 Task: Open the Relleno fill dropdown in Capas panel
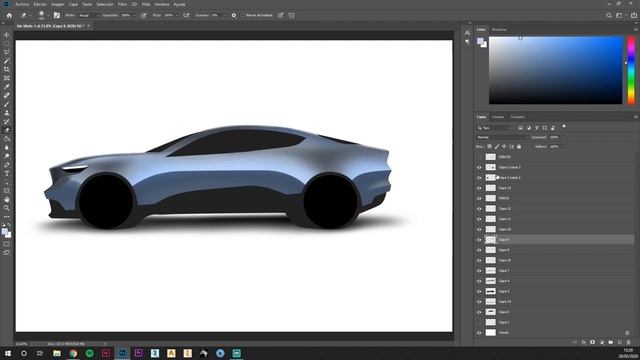pos(562,147)
